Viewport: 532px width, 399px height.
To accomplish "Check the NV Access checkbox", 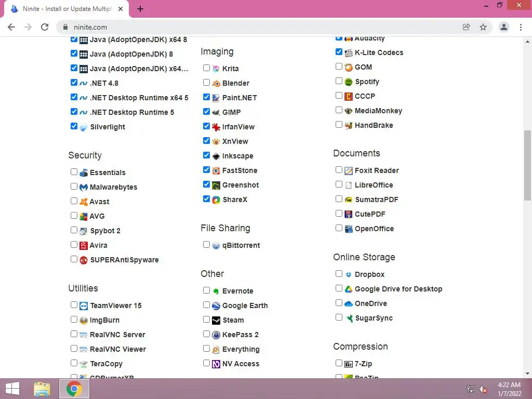I will (206, 363).
